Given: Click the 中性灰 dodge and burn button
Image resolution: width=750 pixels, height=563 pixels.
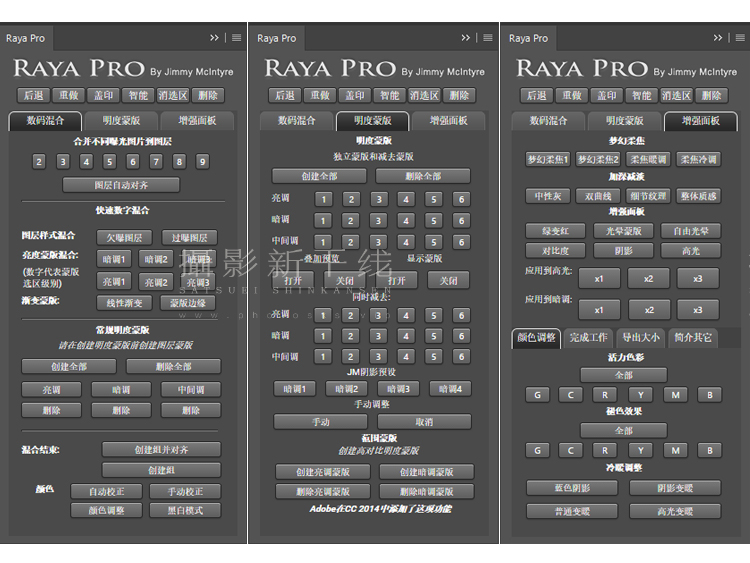Looking at the screenshot, I should point(548,196).
